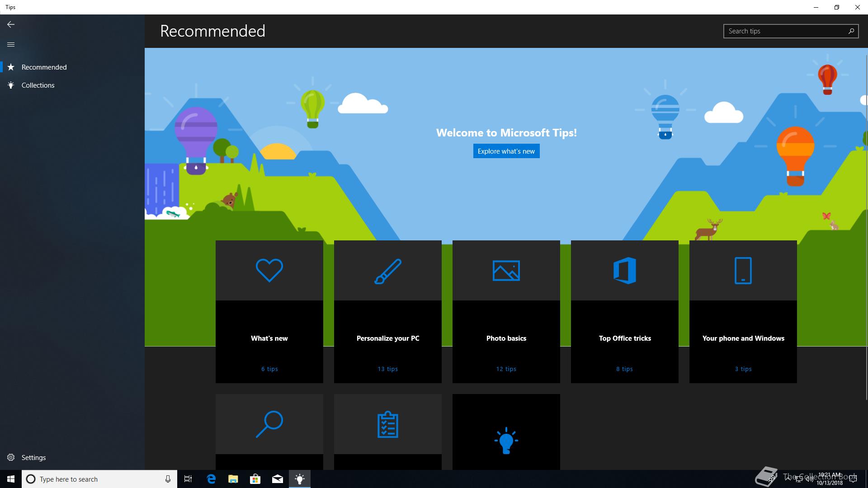The width and height of the screenshot is (868, 488).
Task: Restore down the Tips window
Action: (837, 7)
